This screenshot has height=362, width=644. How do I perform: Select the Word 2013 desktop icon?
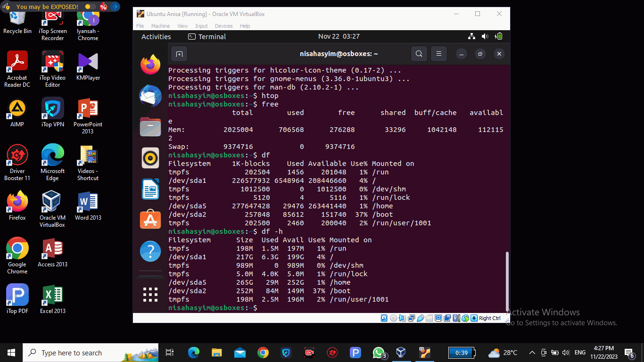[88, 206]
